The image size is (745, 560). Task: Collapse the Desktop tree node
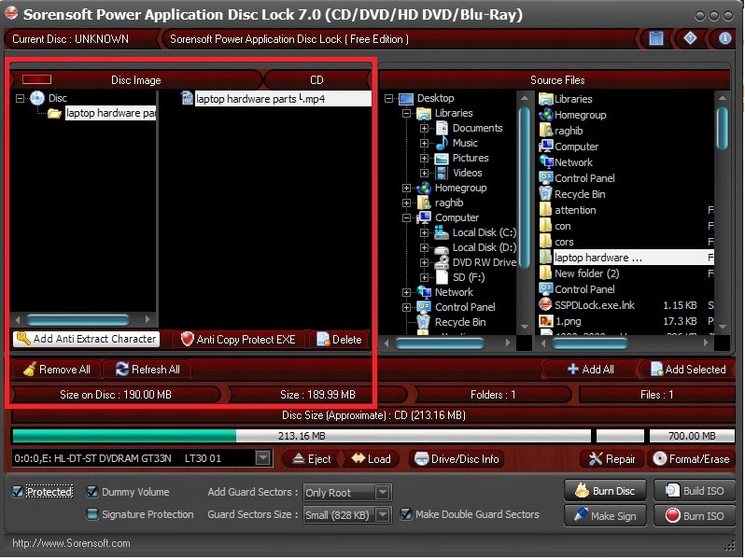tap(388, 98)
